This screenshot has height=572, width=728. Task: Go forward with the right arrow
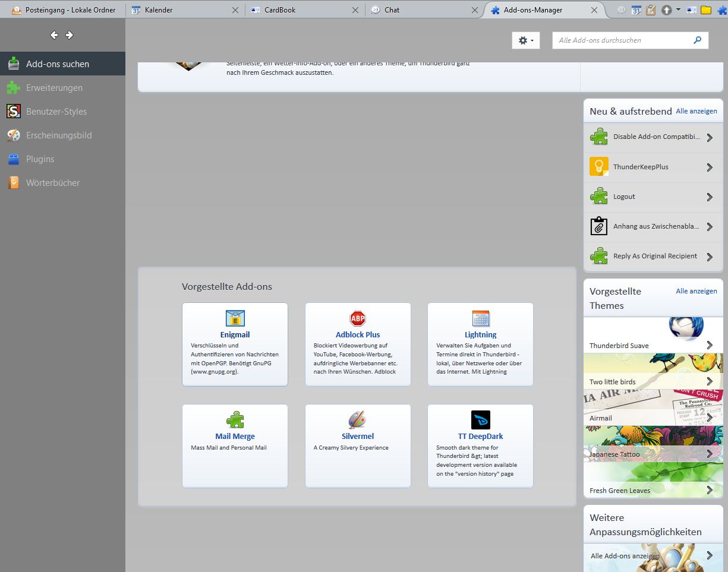[70, 35]
